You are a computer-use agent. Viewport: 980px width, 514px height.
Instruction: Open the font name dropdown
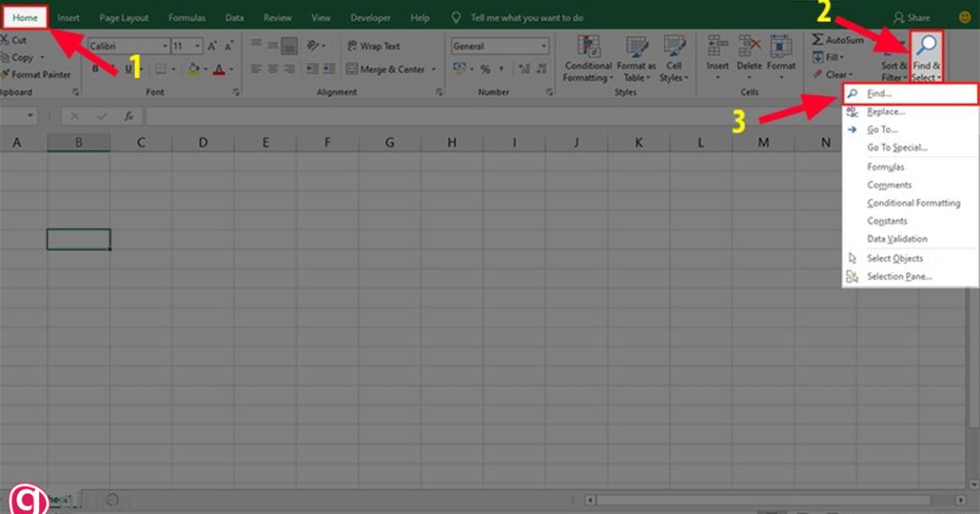tap(166, 46)
